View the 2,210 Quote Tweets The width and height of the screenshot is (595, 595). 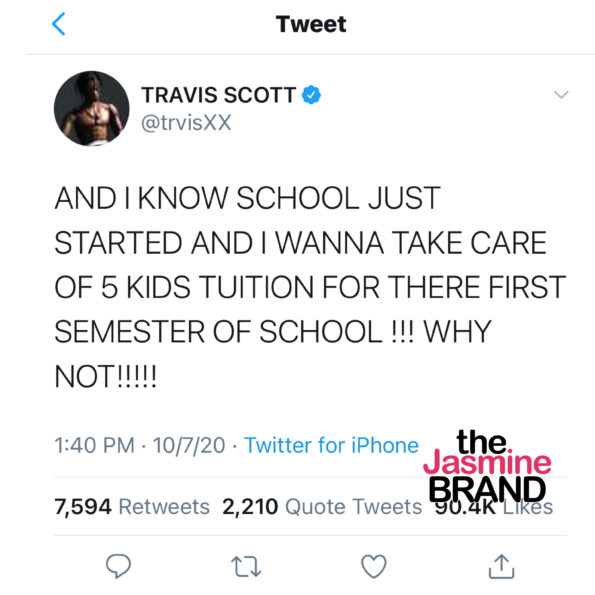pyautogui.click(x=322, y=507)
